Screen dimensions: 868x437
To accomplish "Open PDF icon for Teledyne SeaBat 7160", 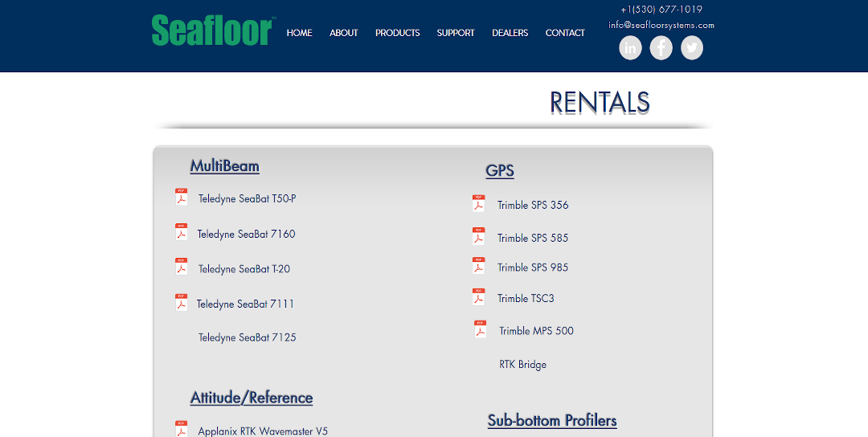I will 181,232.
